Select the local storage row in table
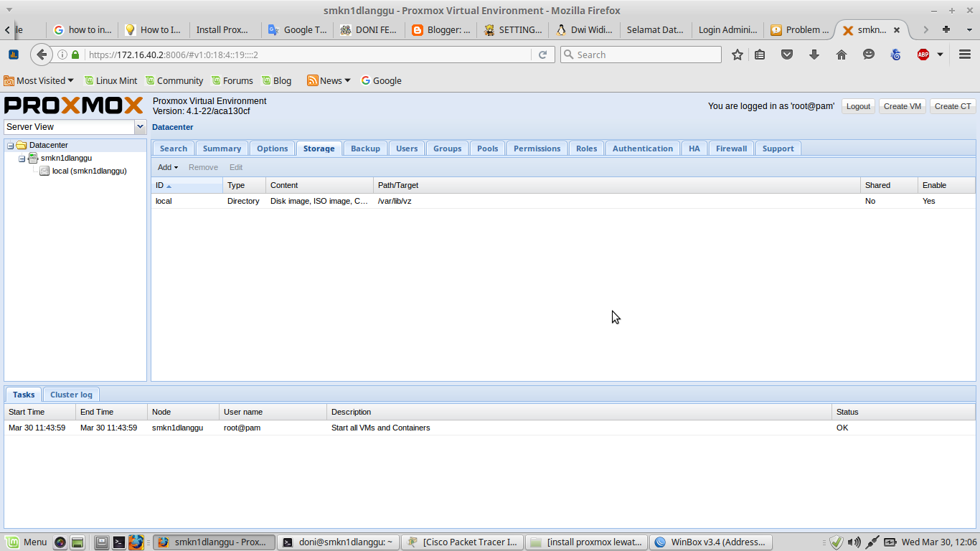 pos(563,201)
